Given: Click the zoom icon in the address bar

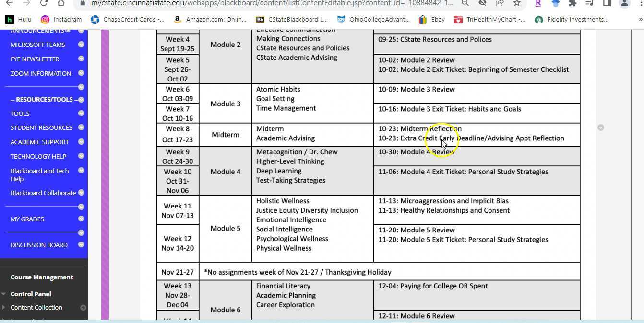Looking at the screenshot, I should tap(465, 3).
